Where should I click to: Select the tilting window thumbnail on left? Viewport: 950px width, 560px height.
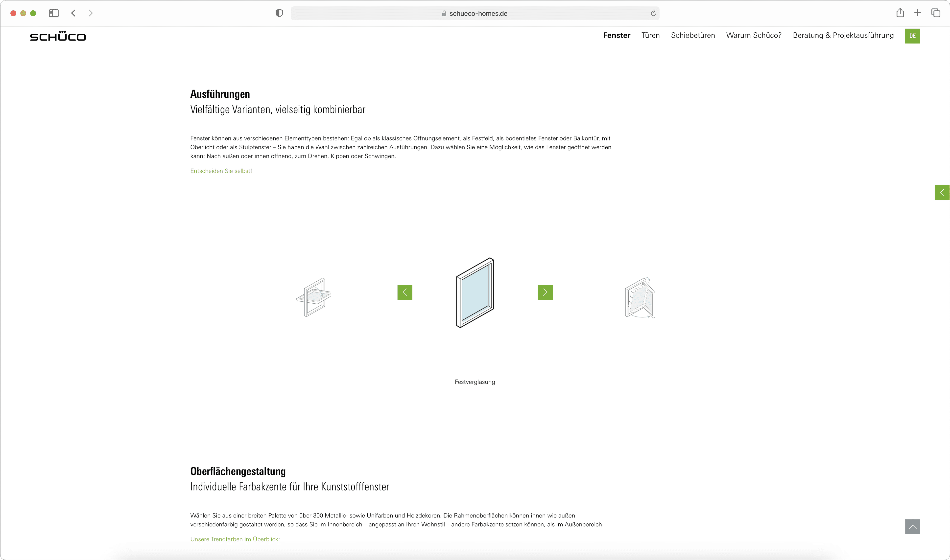pos(314,297)
